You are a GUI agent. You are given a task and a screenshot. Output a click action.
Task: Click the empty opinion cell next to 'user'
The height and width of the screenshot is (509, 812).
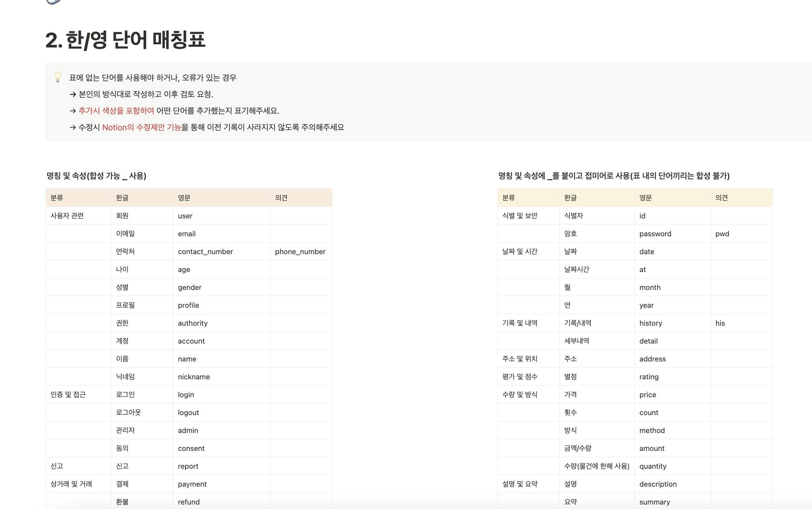click(301, 216)
